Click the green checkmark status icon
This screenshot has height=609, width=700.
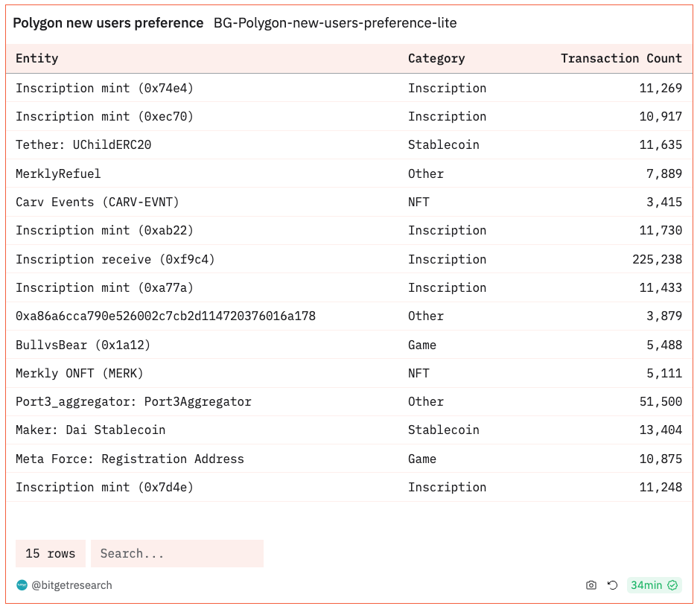[x=672, y=585]
